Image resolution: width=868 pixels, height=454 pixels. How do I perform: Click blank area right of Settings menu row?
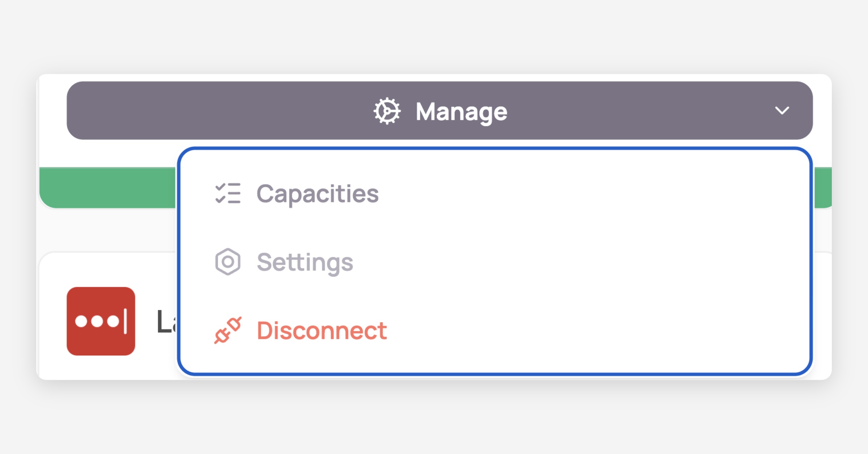(x=579, y=262)
